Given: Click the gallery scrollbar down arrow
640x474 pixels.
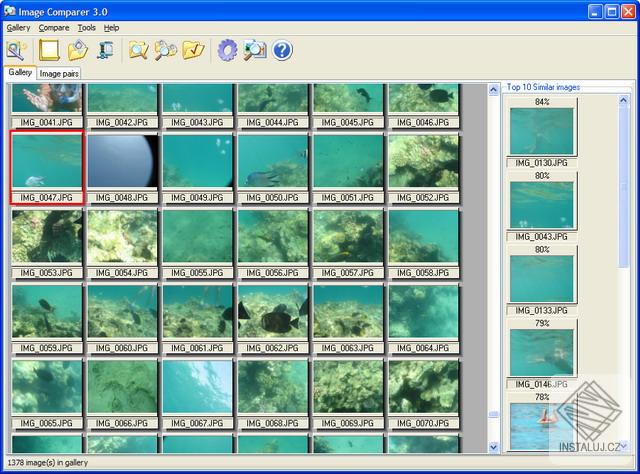Looking at the screenshot, I should [x=493, y=447].
